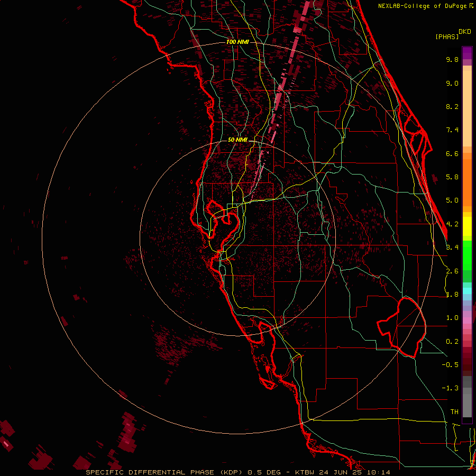The width and height of the screenshot is (476, 476).
Task: Click the 2.6 value on color scale
Action: point(452,271)
